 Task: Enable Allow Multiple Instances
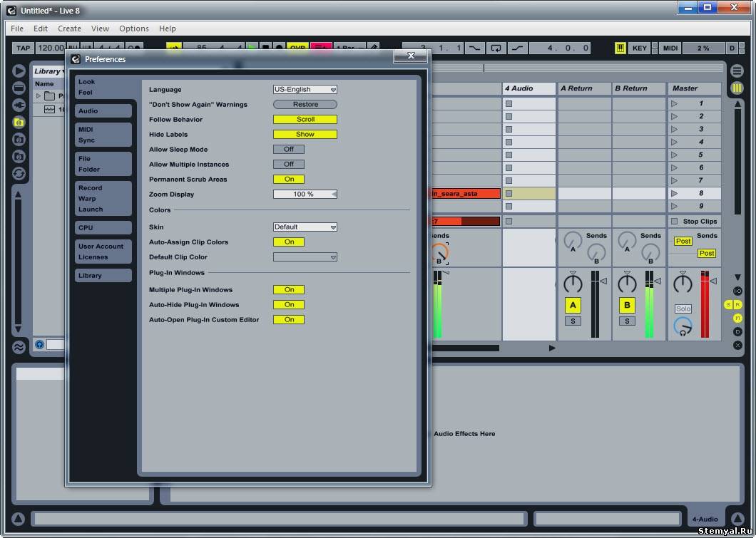(289, 164)
